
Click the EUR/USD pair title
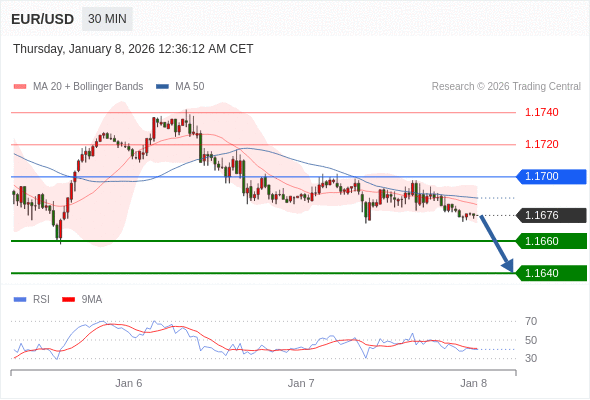(43, 19)
